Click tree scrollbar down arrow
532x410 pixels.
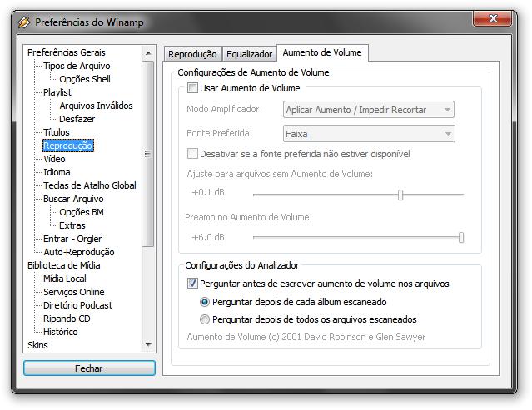click(x=148, y=345)
